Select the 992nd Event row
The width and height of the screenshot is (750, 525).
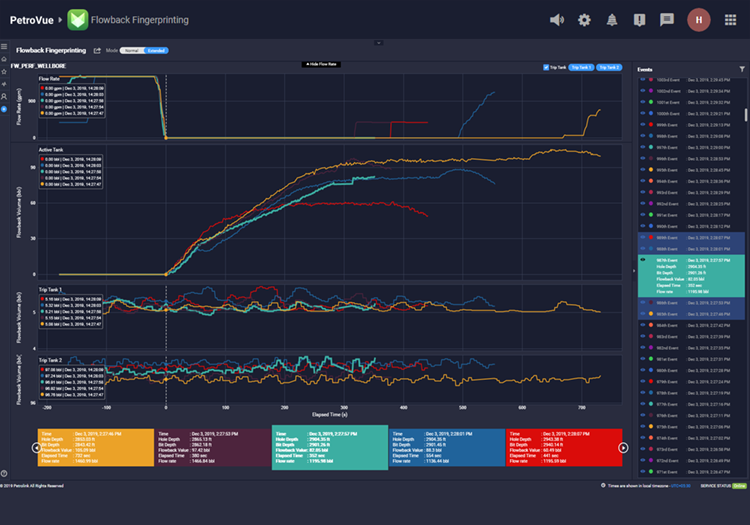pyautogui.click(x=691, y=204)
